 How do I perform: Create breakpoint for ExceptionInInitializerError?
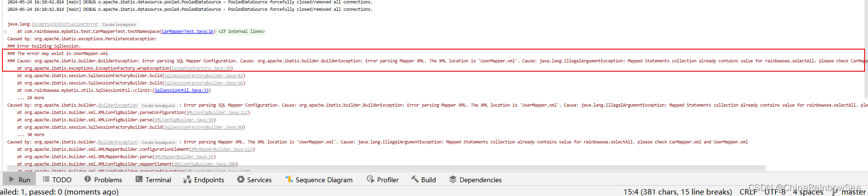(x=119, y=25)
